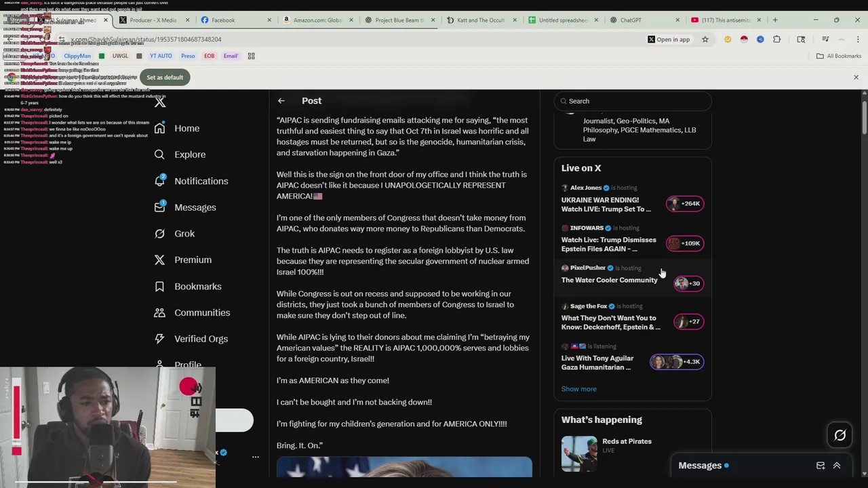This screenshot has width=868, height=488.
Task: Open the Preso bookmark
Action: click(188, 56)
